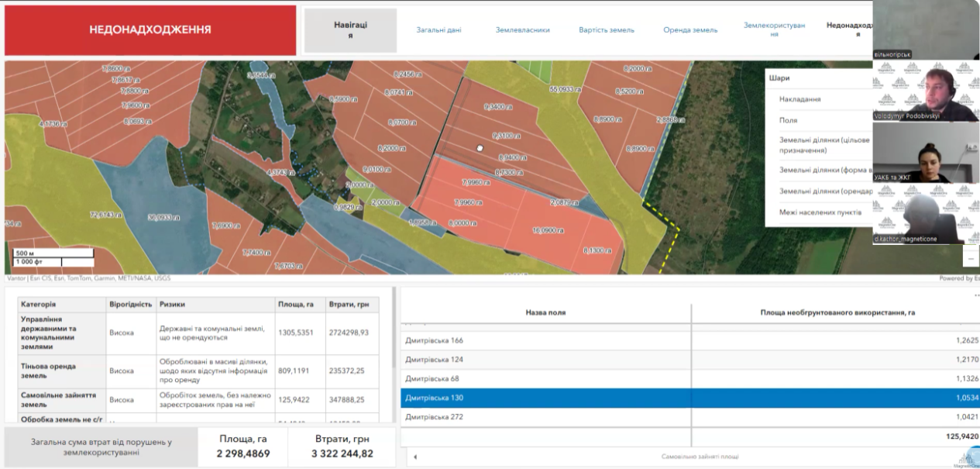Click the Навігація button
Viewport: 980px width, 469px height.
tap(350, 30)
